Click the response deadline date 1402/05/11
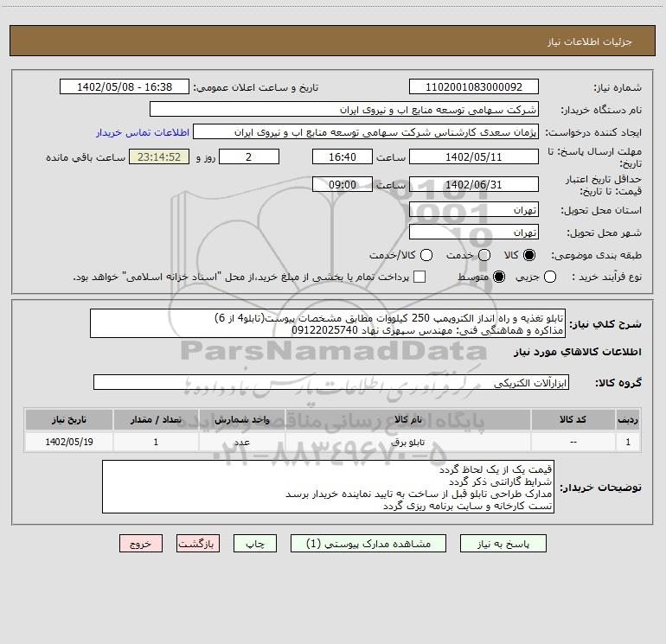Image resolution: width=666 pixels, height=644 pixels. click(474, 156)
